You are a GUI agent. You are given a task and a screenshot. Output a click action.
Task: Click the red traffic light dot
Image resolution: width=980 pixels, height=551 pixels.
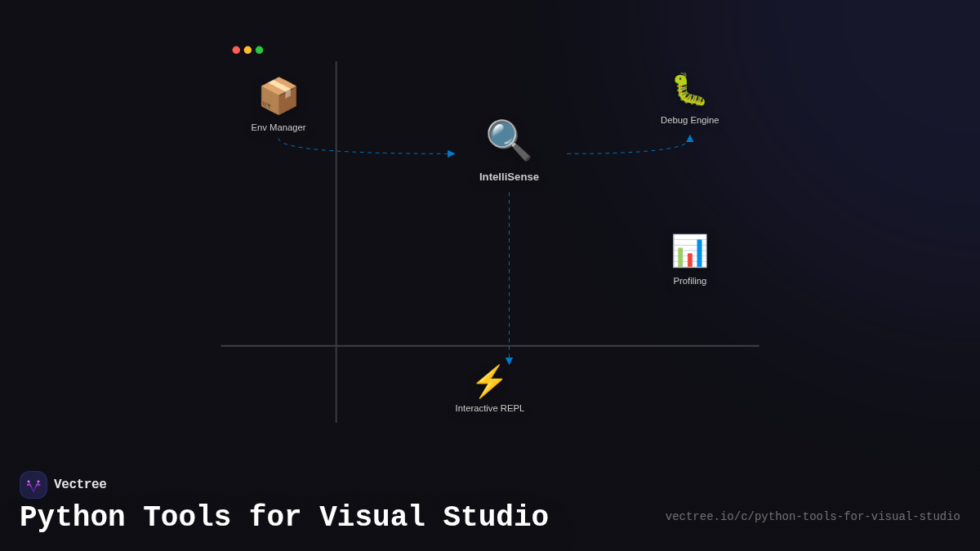(236, 49)
